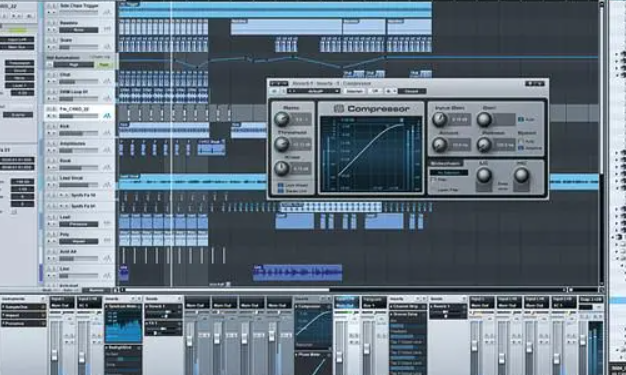
Task: Click the Compressor power bypass icon
Action: coord(274,91)
